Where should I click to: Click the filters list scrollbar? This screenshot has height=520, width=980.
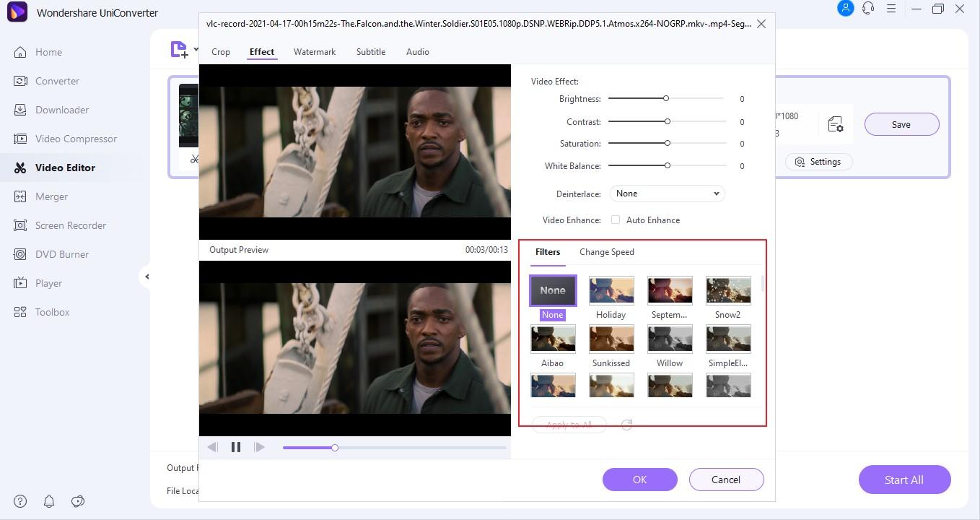coord(762,284)
